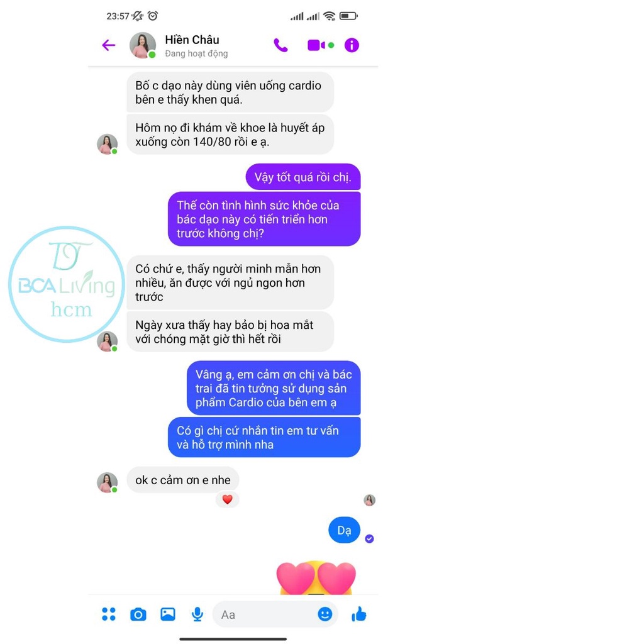Tap sender avatar beside huyết áp message
This screenshot has height=644, width=644.
(x=107, y=144)
